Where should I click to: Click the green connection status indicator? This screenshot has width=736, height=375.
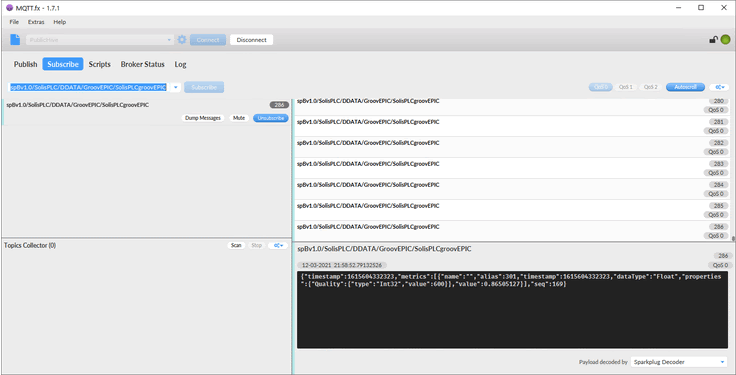click(x=726, y=40)
